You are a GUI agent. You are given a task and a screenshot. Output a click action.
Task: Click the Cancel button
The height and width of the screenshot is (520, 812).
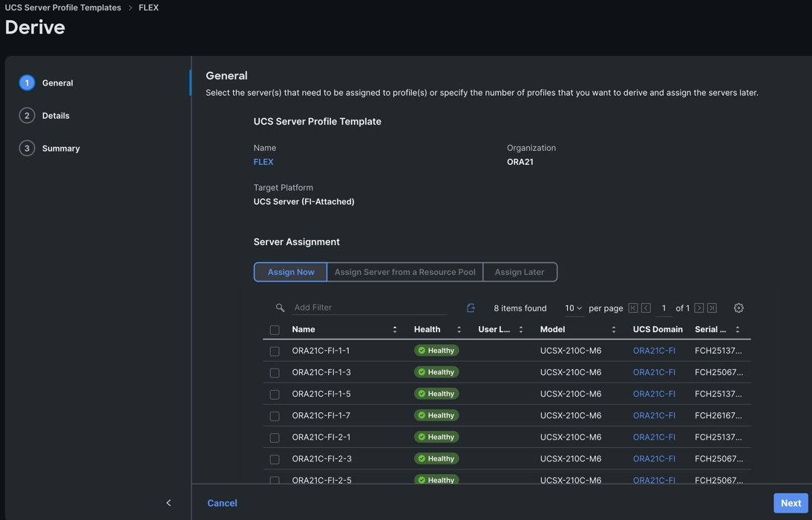[x=222, y=503]
